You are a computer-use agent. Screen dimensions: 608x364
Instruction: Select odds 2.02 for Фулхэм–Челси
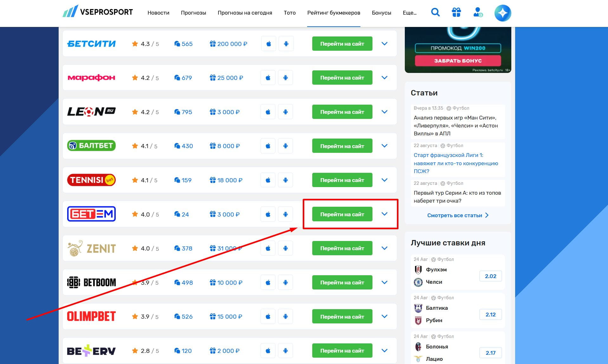click(490, 276)
